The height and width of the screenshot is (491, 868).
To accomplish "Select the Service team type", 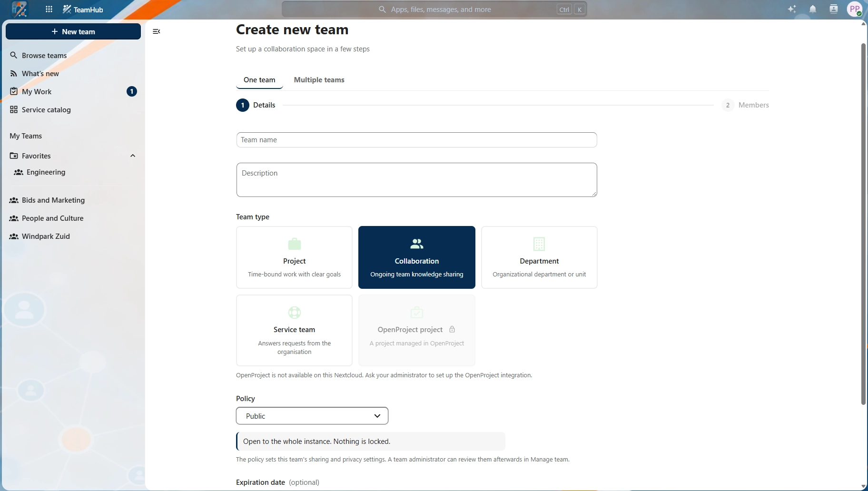I will click(x=294, y=330).
